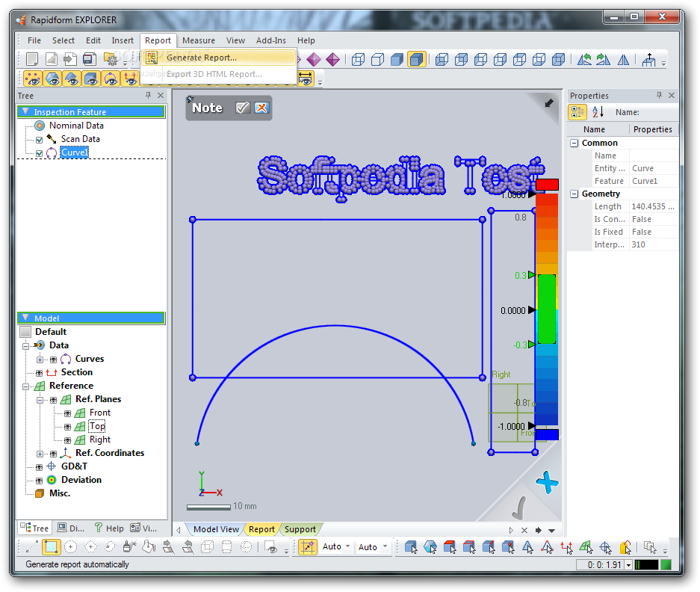This screenshot has height=592, width=700.
Task: Toggle the snap filter icon
Action: coord(308,546)
